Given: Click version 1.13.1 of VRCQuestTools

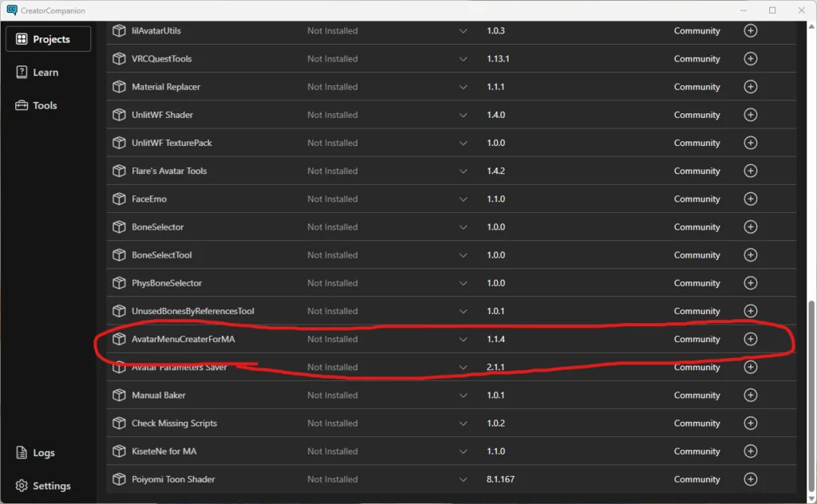Looking at the screenshot, I should [498, 59].
